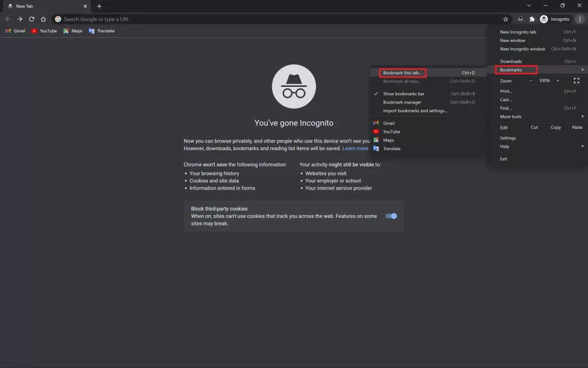Open the Gmail bookmark in the bookmarks bar
Screen dimensions: 588x368
tap(16, 31)
